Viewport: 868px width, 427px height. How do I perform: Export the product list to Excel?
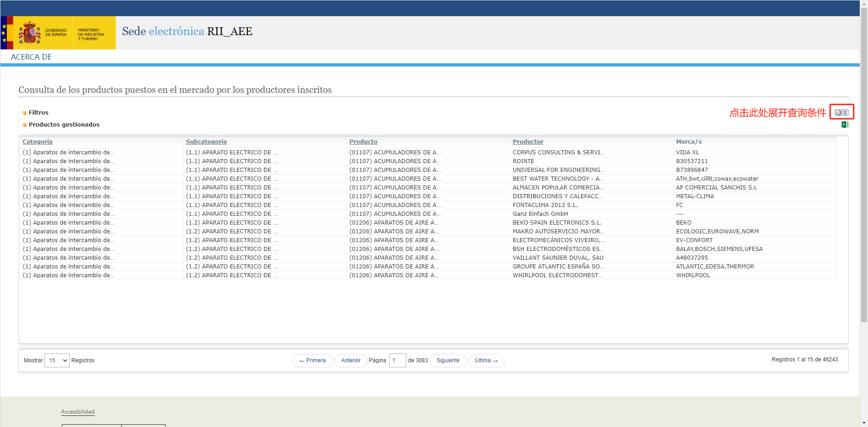click(845, 125)
